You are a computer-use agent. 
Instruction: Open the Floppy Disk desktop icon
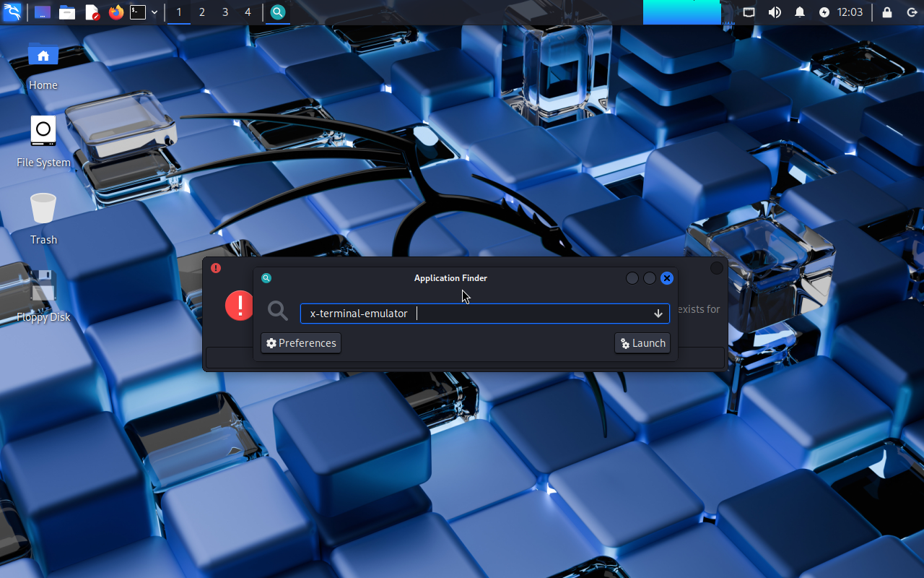tap(43, 285)
